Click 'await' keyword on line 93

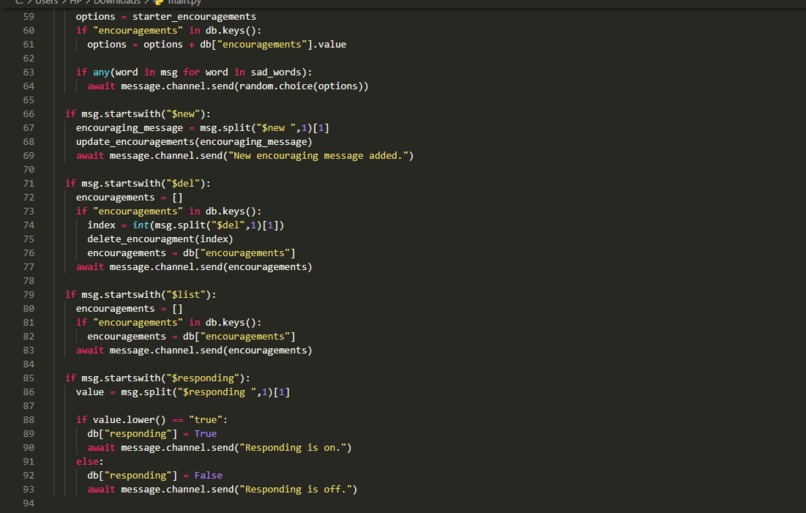[x=101, y=489]
